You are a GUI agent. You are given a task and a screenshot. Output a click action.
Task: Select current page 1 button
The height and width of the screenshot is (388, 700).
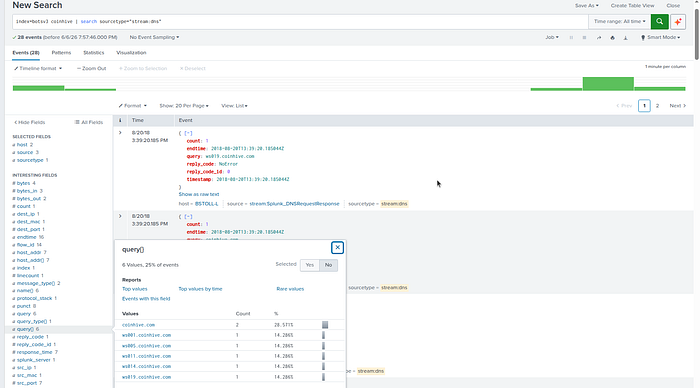coord(644,106)
